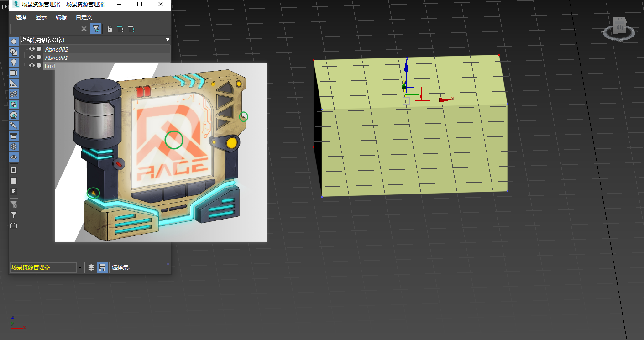Screen dimensions: 644x340
Task: Click the last hierarchy icon in top toolbar
Action: tap(131, 29)
